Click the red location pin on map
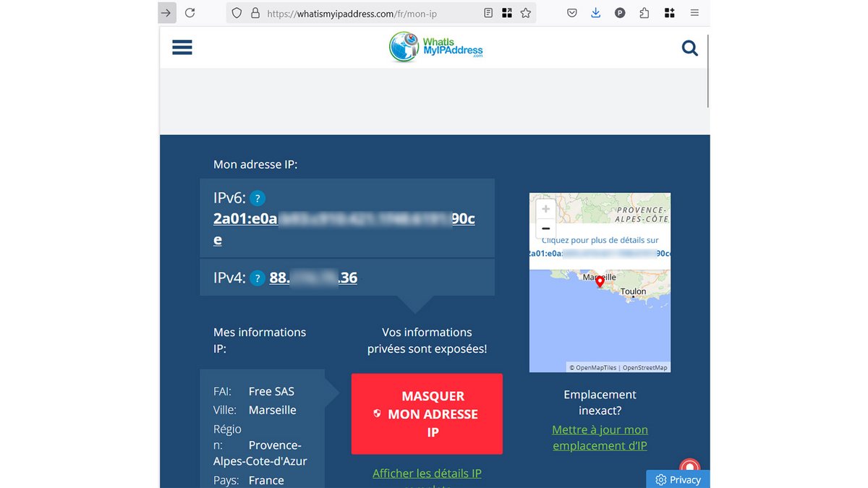 pyautogui.click(x=600, y=282)
